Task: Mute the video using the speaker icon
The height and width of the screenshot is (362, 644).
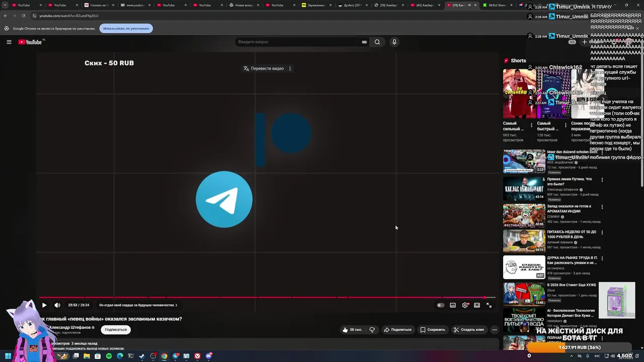Action: [x=57, y=305]
